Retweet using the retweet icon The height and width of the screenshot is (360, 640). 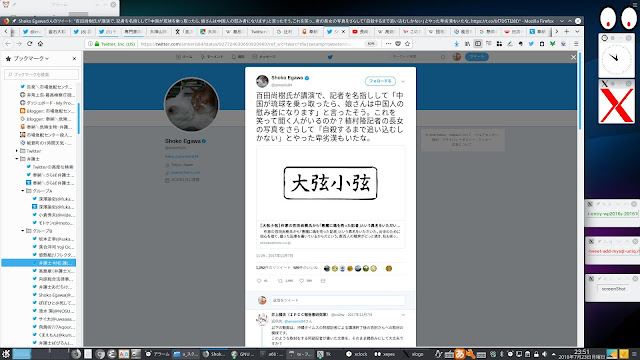280,281
